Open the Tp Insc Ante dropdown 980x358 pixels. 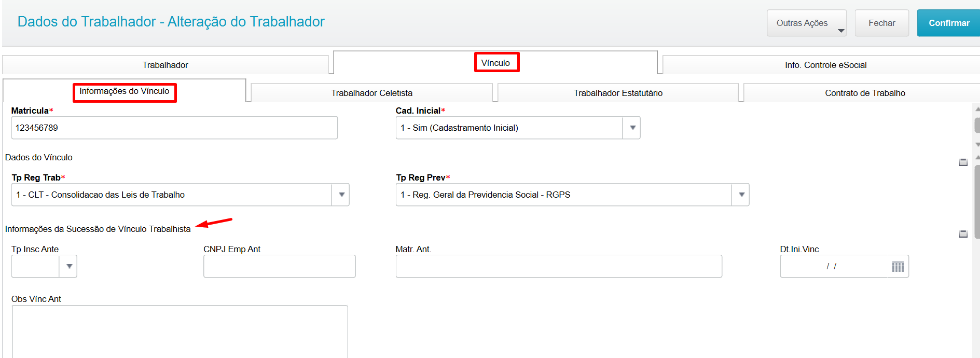pos(68,266)
